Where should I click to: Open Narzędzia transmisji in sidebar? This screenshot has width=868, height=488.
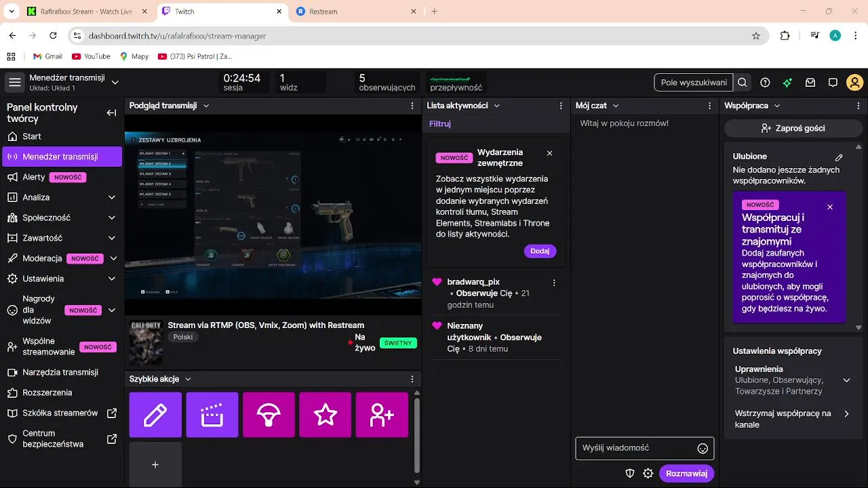click(x=62, y=372)
